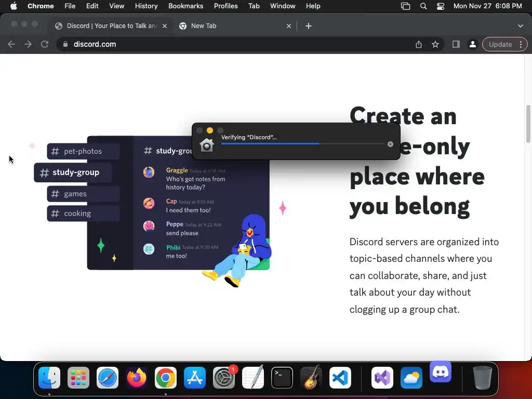Click the bouncing Discord dock icon
532x399 pixels.
[x=441, y=371]
